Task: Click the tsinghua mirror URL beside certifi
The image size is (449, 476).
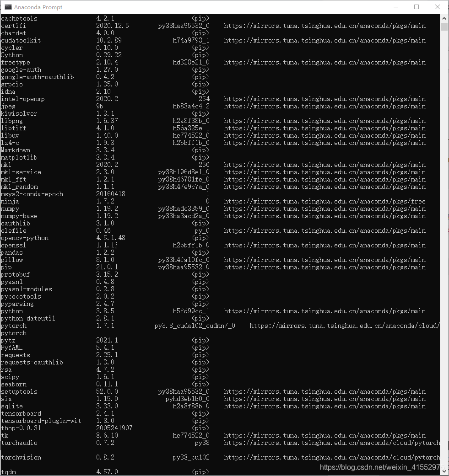Action: click(x=325, y=26)
